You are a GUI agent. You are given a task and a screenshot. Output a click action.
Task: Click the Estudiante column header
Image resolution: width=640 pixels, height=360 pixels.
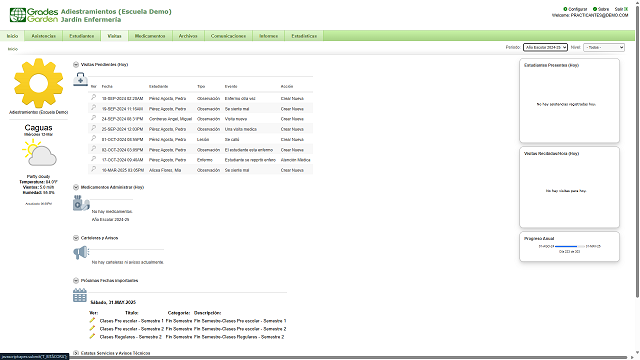(158, 87)
